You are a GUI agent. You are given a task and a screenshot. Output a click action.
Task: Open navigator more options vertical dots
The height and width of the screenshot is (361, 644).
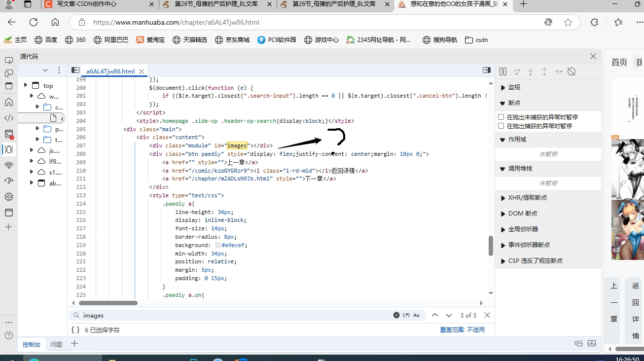click(x=59, y=70)
